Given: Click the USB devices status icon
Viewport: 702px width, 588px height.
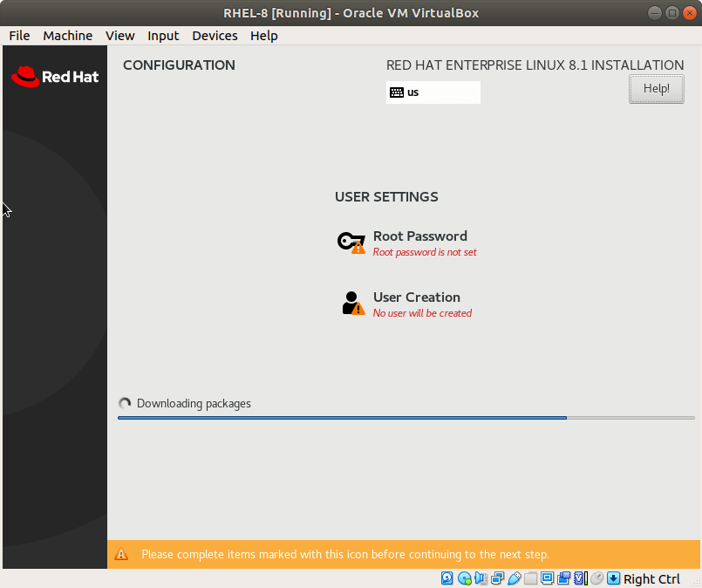Looking at the screenshot, I should (514, 578).
